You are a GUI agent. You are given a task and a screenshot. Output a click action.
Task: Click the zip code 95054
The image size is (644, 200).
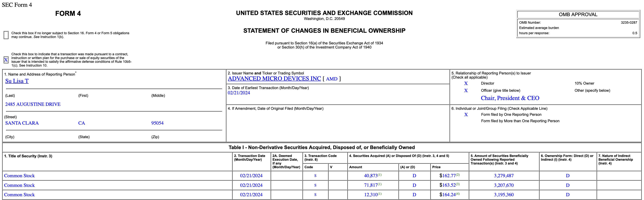click(x=157, y=123)
